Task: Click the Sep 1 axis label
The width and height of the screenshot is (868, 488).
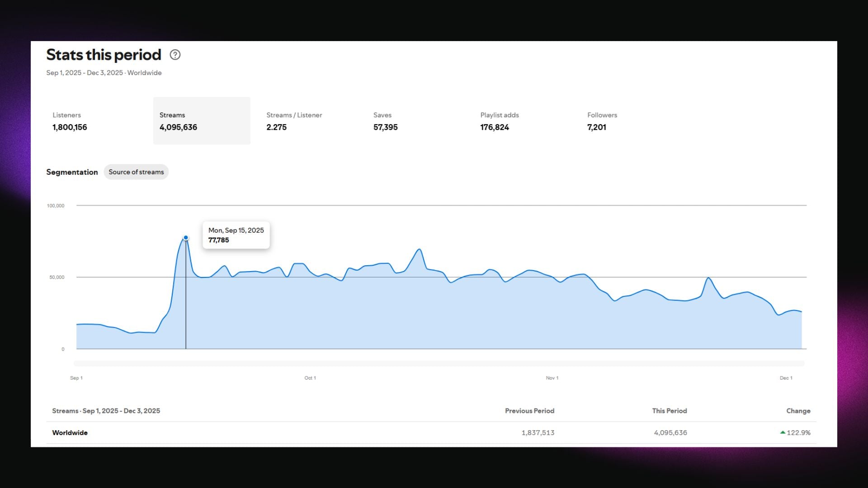Action: [x=76, y=378]
